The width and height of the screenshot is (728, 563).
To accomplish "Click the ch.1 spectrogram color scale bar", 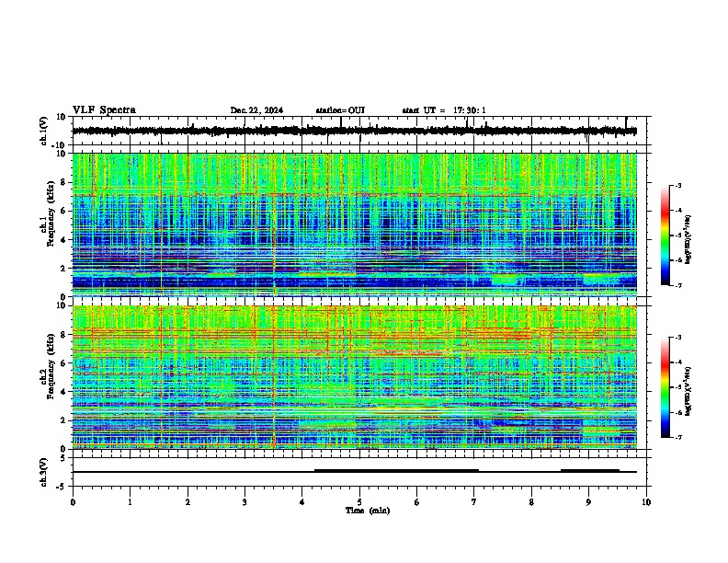I will point(665,236).
